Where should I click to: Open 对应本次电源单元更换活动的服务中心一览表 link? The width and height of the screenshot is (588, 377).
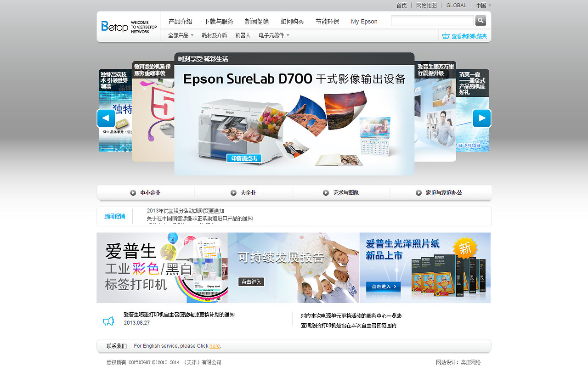click(x=351, y=316)
